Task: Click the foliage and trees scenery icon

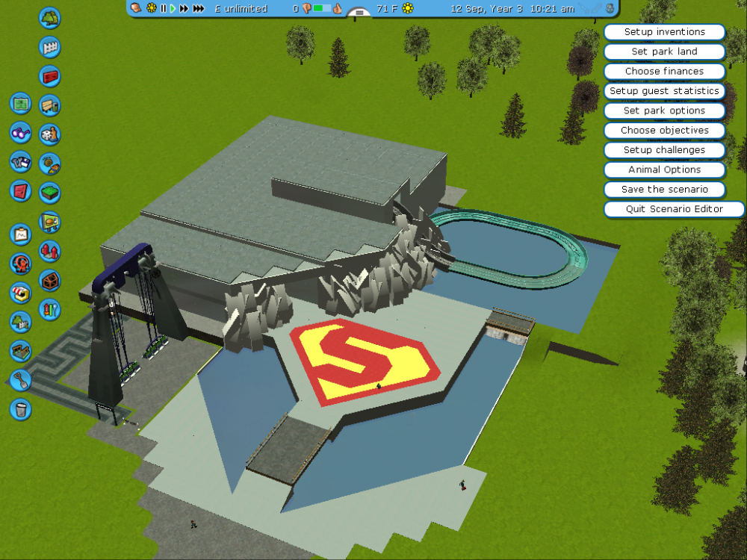Action: (x=50, y=18)
